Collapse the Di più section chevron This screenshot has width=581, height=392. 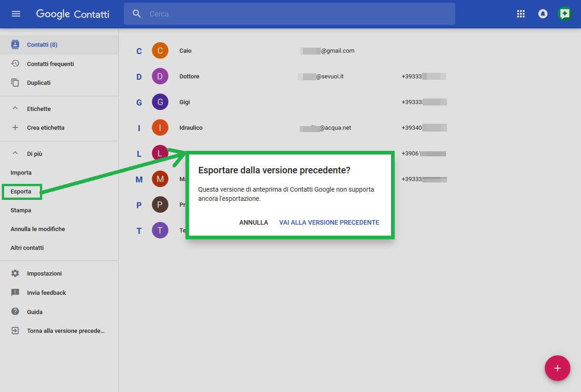pos(15,153)
